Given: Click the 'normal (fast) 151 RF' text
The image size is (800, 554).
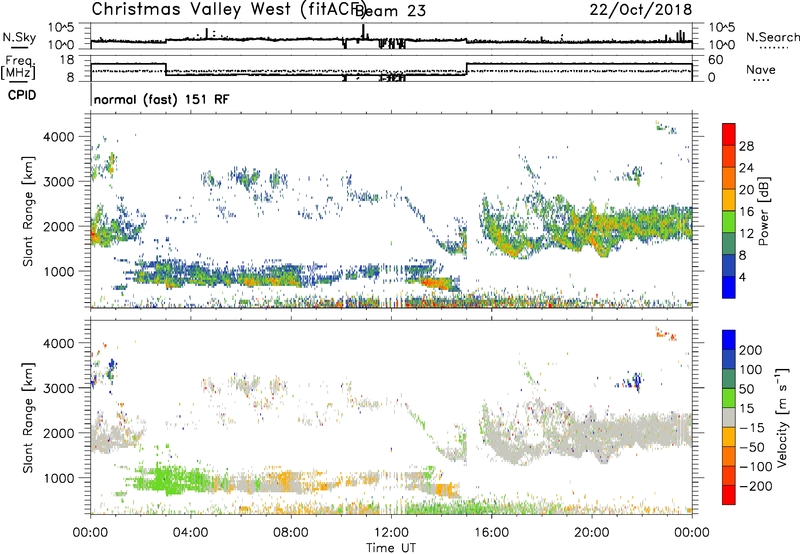Looking at the screenshot, I should (x=162, y=99).
